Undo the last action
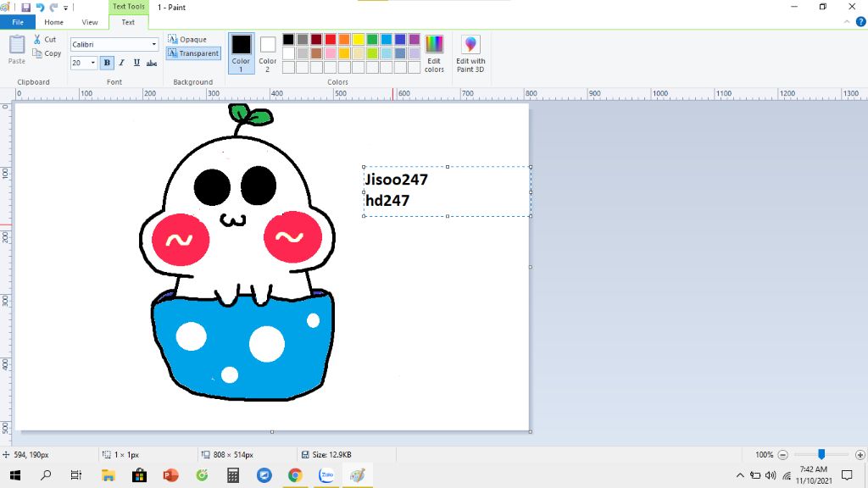The width and height of the screenshot is (868, 488). (40, 7)
